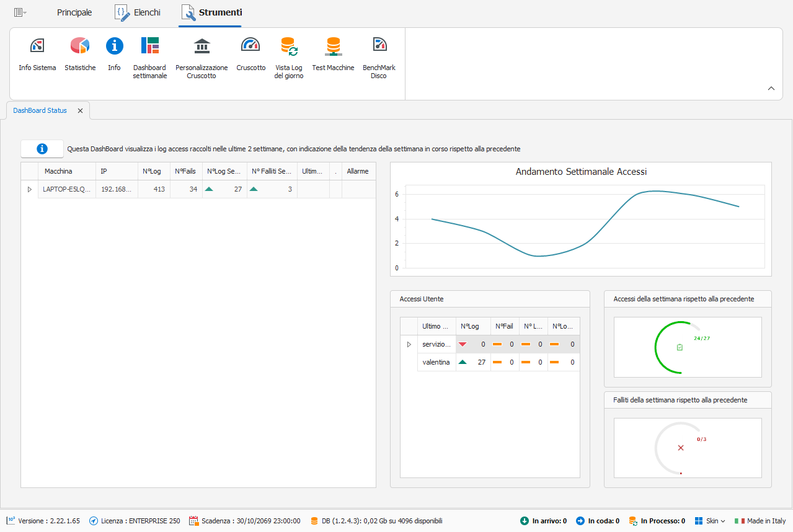Open the Statistiche pie chart tool
This screenshot has height=532, width=793.
(x=80, y=54)
